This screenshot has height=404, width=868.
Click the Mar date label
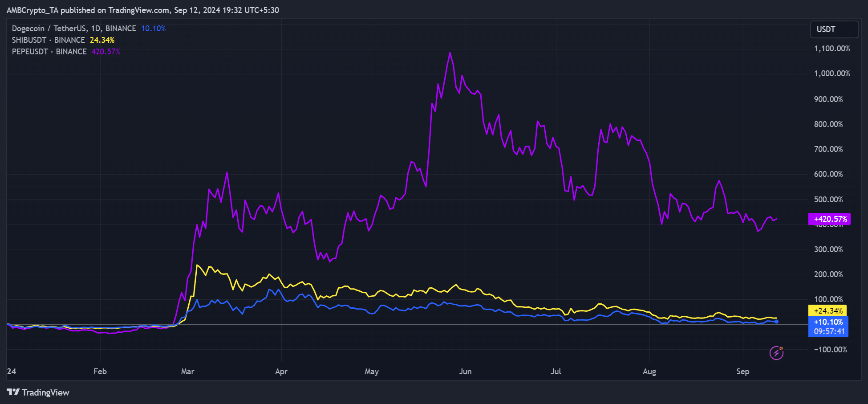(x=188, y=371)
